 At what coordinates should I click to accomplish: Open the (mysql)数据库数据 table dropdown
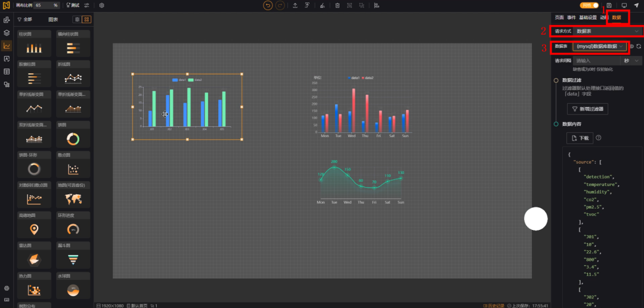600,46
